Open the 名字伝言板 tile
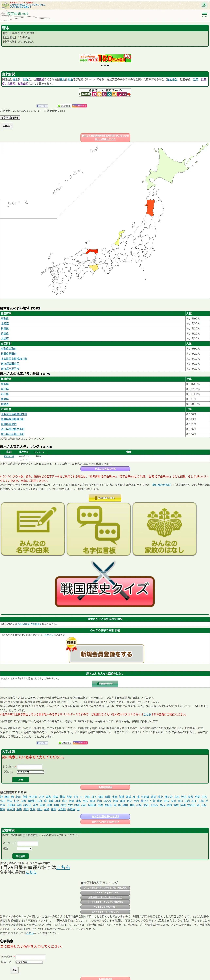This screenshot has height=980, width=210. pos(99,529)
